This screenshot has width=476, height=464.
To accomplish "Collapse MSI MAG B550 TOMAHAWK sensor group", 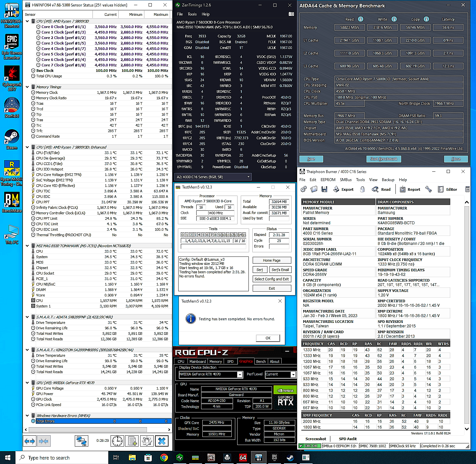I will click(27, 246).
